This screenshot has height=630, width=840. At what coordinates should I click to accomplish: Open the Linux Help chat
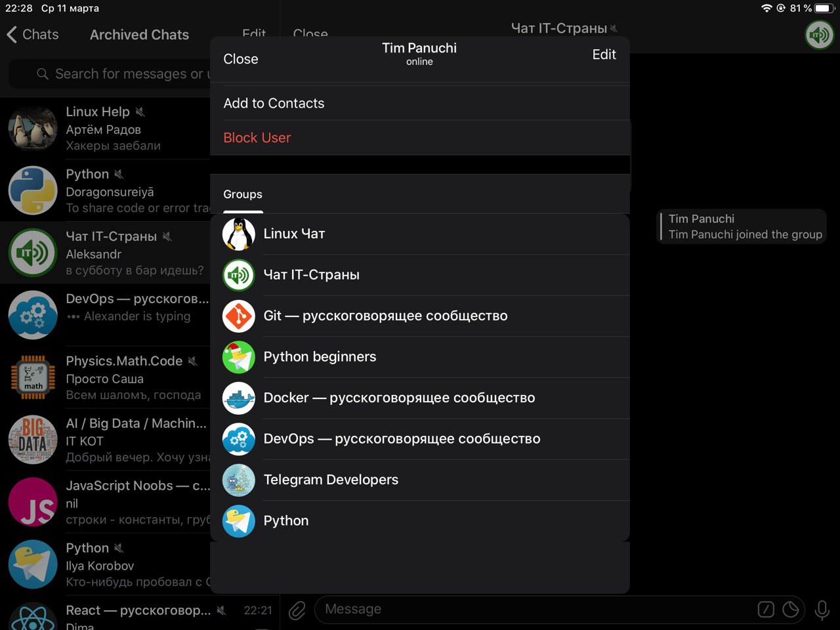105,128
